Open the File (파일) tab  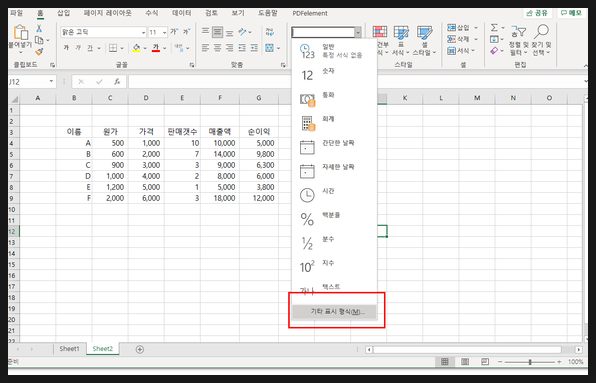16,13
